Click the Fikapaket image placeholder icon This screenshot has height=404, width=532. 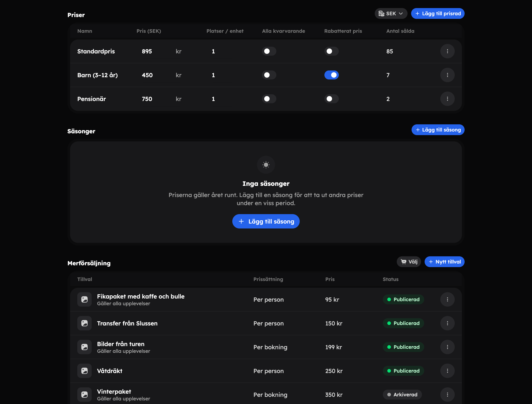(84, 299)
